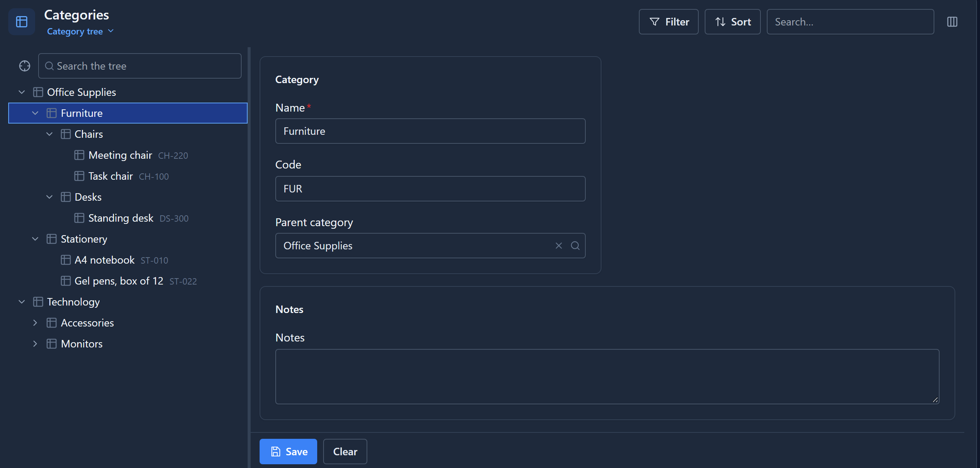Collapse the Desks node
This screenshot has width=980, height=468.
click(x=49, y=197)
